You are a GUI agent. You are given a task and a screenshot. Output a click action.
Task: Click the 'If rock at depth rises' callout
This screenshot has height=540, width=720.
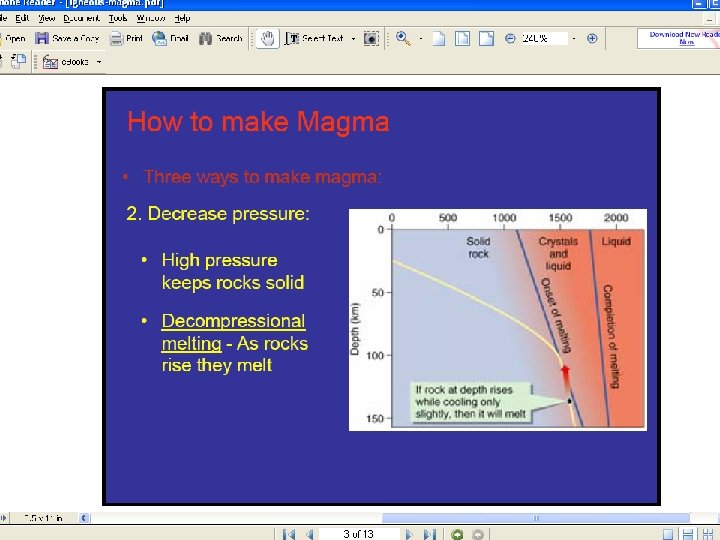coord(470,402)
